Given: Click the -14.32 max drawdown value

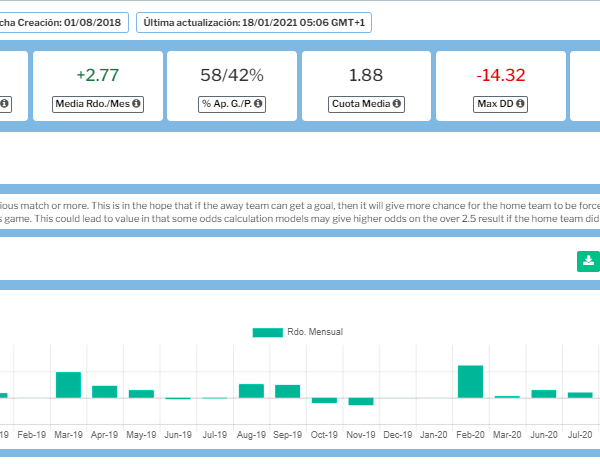Looking at the screenshot, I should [501, 75].
